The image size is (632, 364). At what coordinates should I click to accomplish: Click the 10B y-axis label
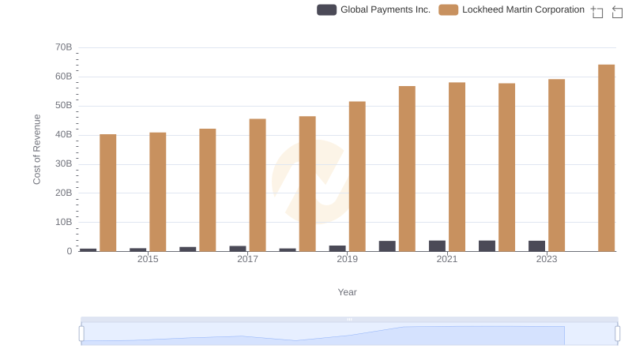(x=64, y=222)
